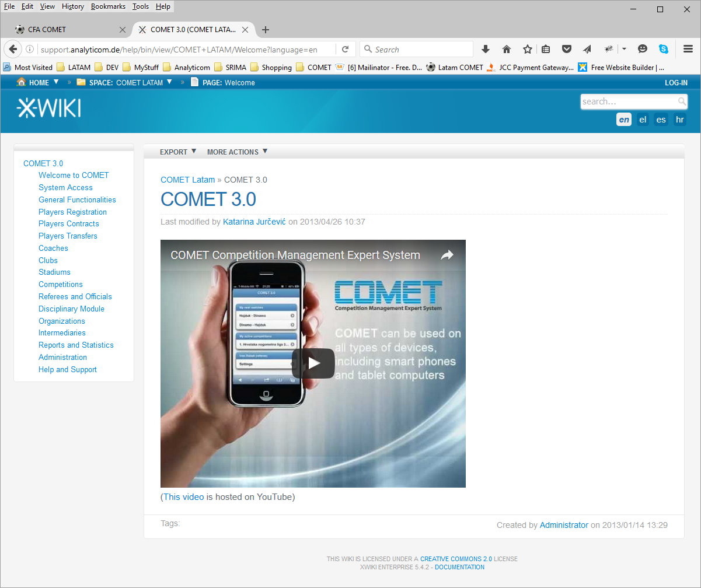The width and height of the screenshot is (701, 588).
Task: Open the Firefox hamburger menu
Action: [x=688, y=50]
